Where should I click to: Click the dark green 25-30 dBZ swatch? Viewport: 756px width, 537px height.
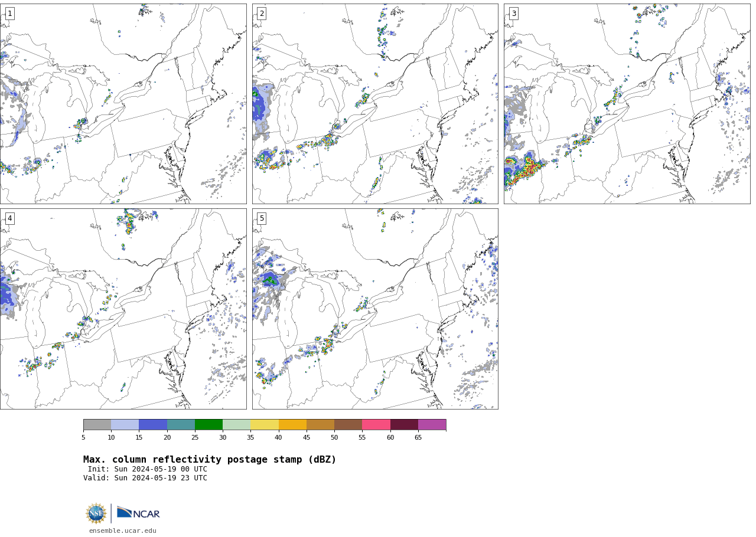(x=208, y=425)
